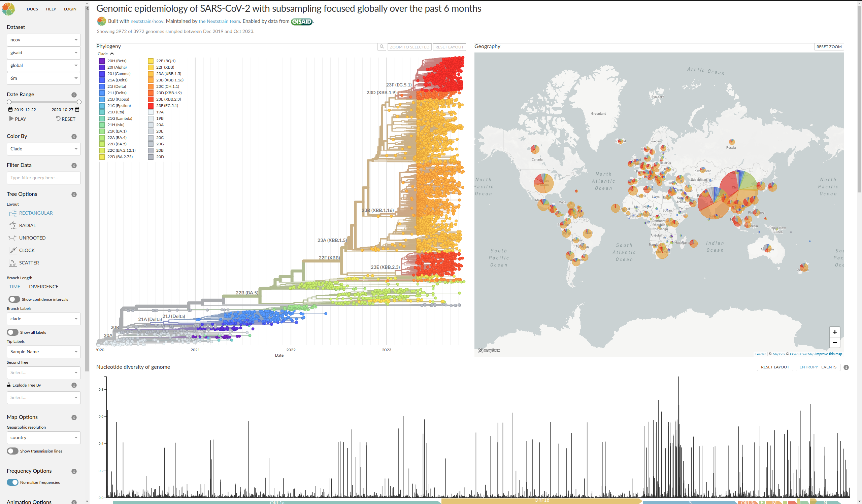Open the LOGIN page
This screenshot has height=504, width=862.
pyautogui.click(x=70, y=9)
